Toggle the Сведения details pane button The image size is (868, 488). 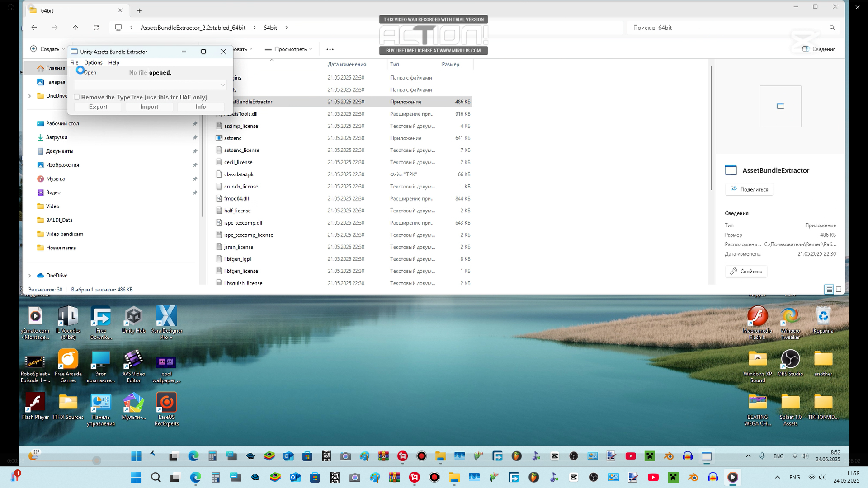(819, 49)
